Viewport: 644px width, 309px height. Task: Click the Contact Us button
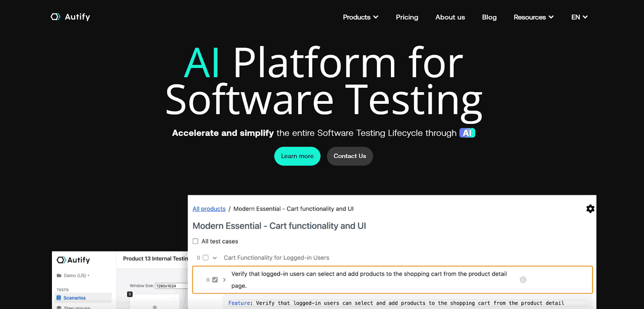coord(350,156)
